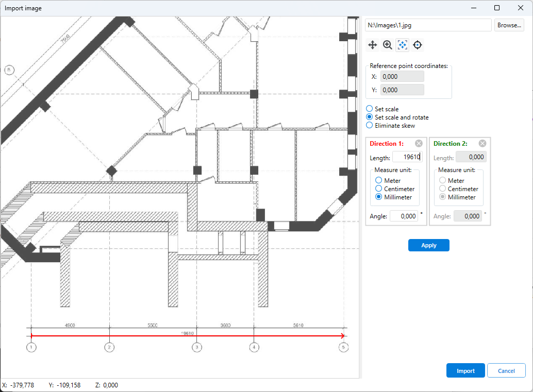Click the Apply button
This screenshot has height=392, width=533.
[x=428, y=245]
